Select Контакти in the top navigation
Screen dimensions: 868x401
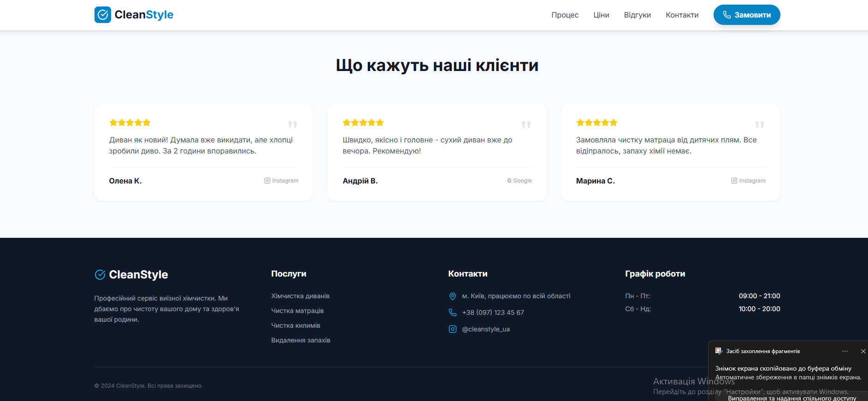point(682,15)
